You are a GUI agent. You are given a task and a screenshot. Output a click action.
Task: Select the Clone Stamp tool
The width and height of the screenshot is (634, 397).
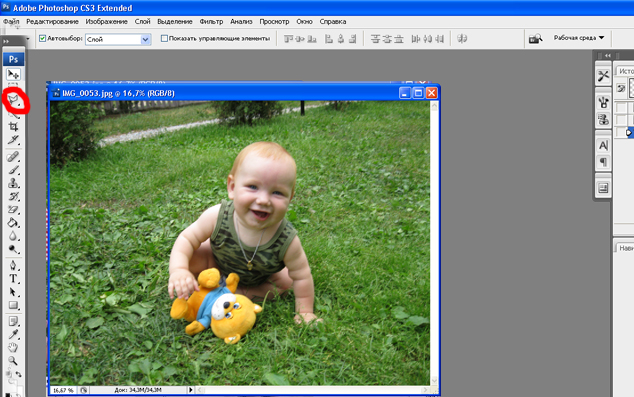point(13,183)
